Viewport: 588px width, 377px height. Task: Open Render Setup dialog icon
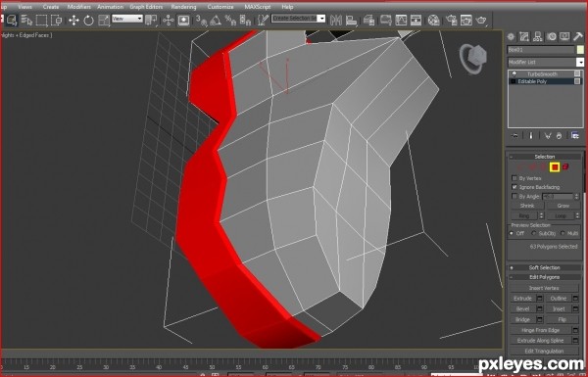tap(451, 20)
